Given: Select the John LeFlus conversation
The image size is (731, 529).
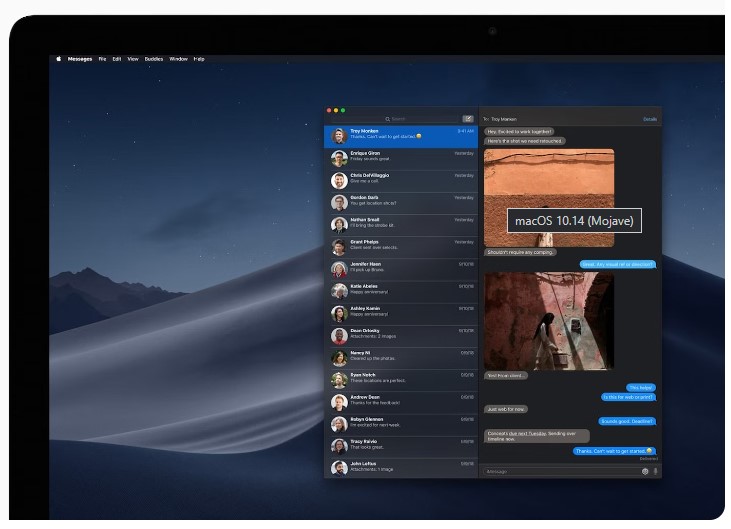Looking at the screenshot, I should tap(401, 468).
